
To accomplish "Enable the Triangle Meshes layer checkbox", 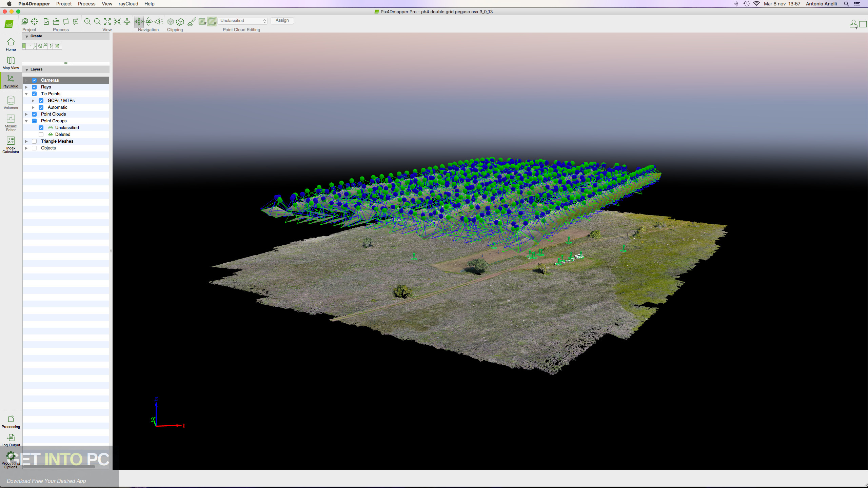I will pos(34,141).
